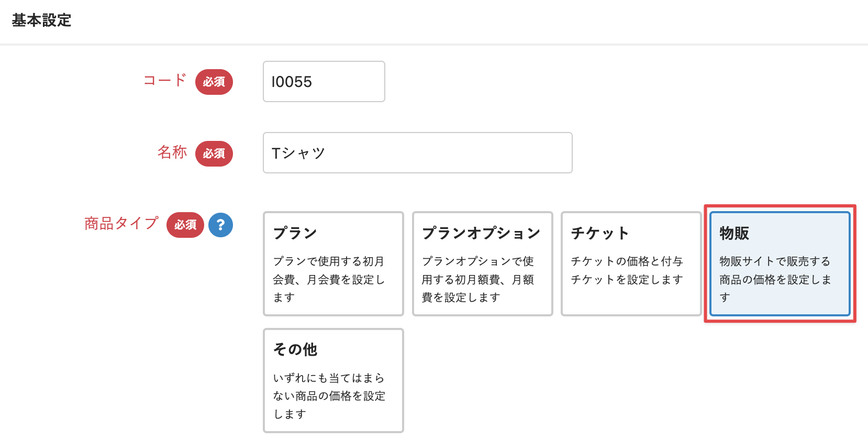Click the 必須 badge next to 名称

pos(214,153)
